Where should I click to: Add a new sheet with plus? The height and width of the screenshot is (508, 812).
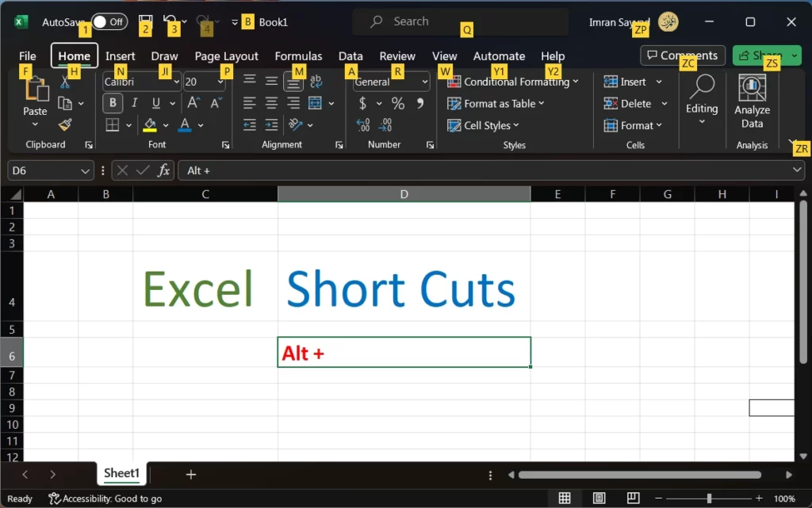coord(190,475)
